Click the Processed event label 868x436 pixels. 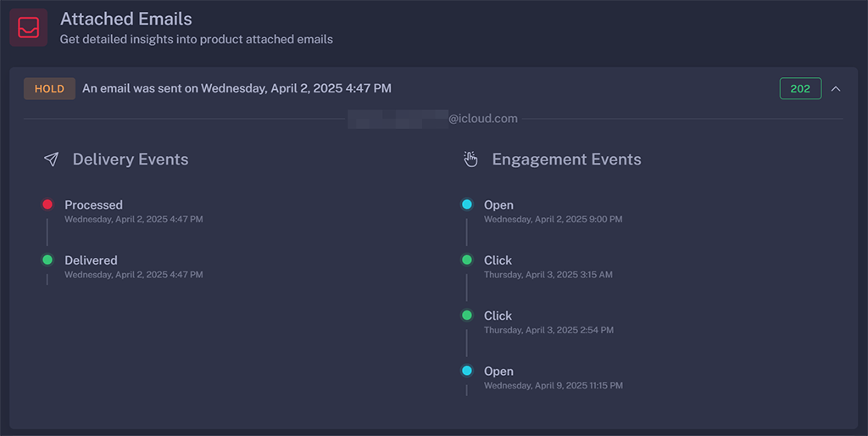point(93,204)
